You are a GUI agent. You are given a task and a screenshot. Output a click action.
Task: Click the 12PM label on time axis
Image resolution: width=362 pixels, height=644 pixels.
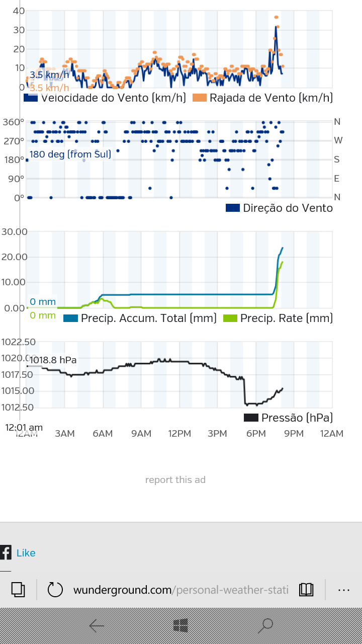pyautogui.click(x=179, y=434)
